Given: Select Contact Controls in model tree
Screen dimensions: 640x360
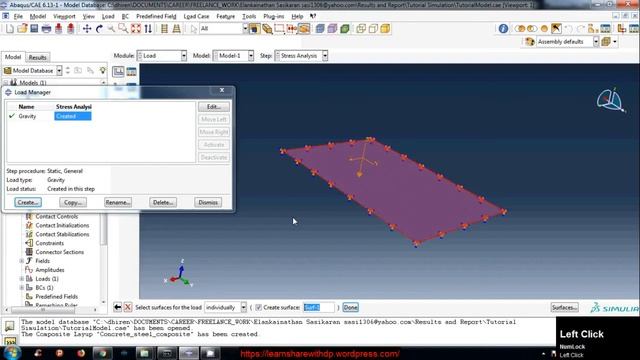Looking at the screenshot, I should click(x=56, y=216).
